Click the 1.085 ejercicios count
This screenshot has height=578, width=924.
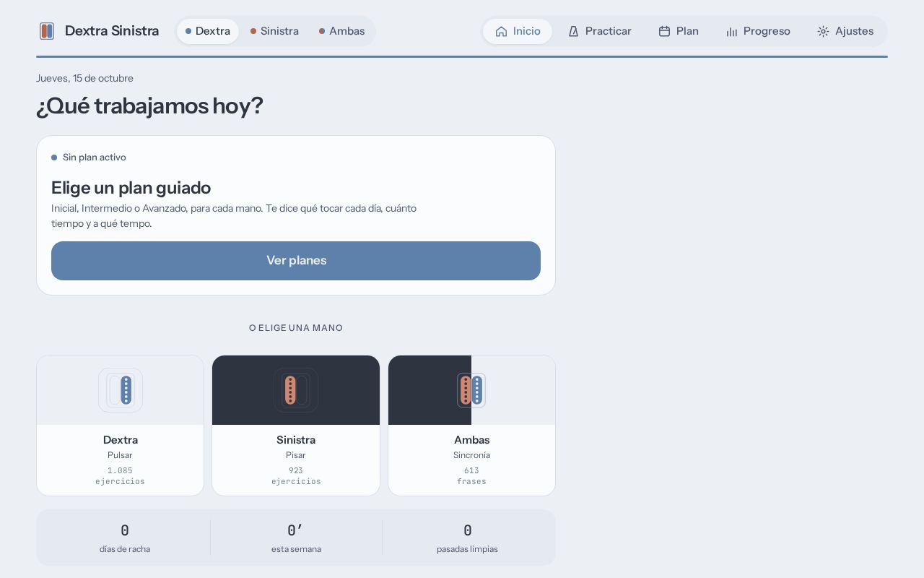(x=121, y=475)
